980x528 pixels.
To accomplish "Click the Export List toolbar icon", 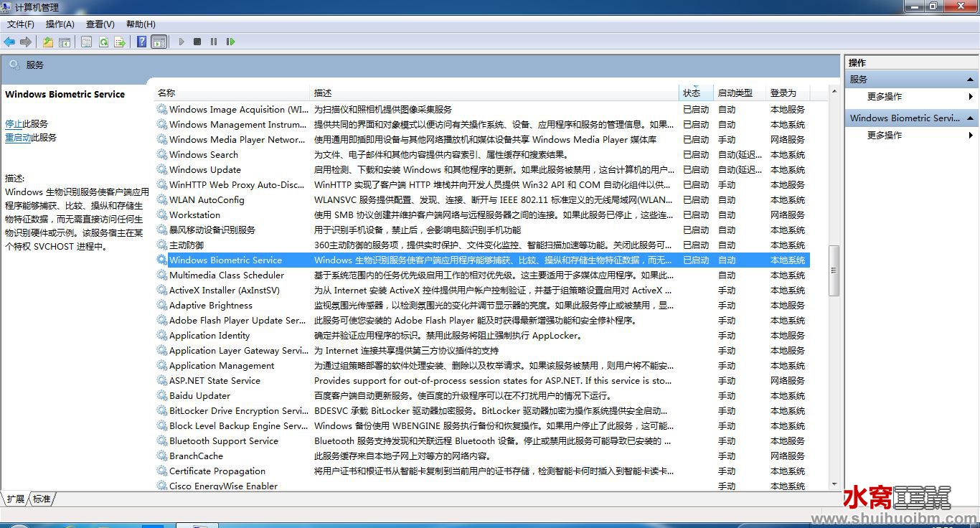I will click(x=120, y=42).
